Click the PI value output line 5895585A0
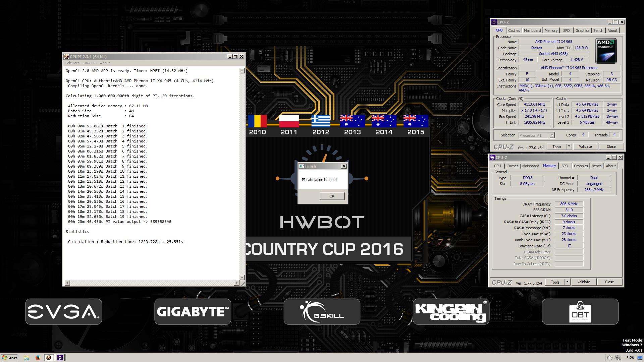Screen dimensions: 644x362 tap(120, 222)
